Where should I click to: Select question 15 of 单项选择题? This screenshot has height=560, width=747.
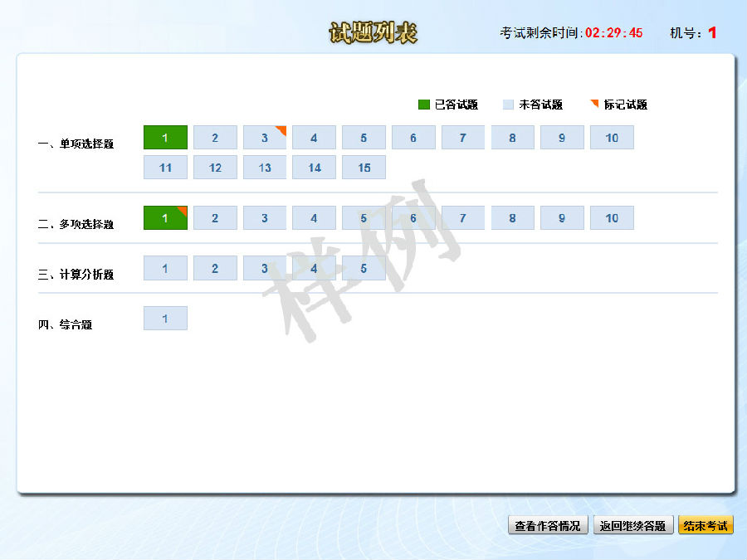tap(364, 167)
